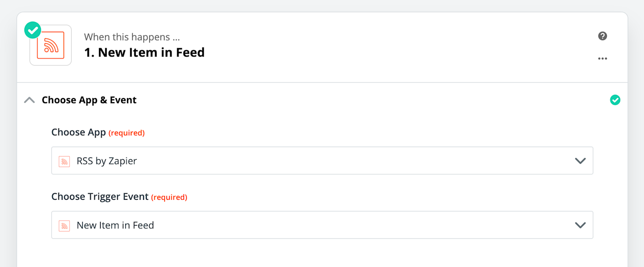The image size is (644, 267).
Task: Click the step title 1. New Item in Feed
Action: 144,52
